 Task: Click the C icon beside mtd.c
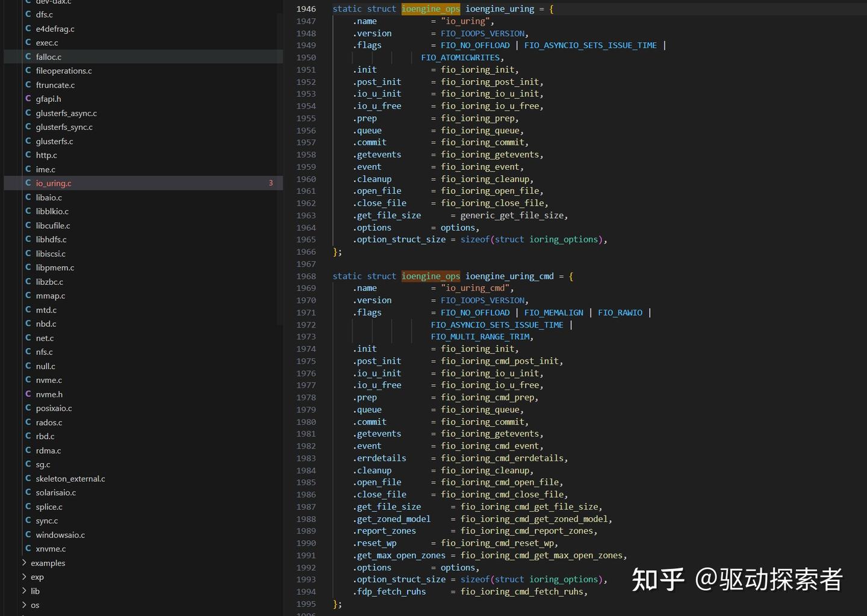point(28,310)
